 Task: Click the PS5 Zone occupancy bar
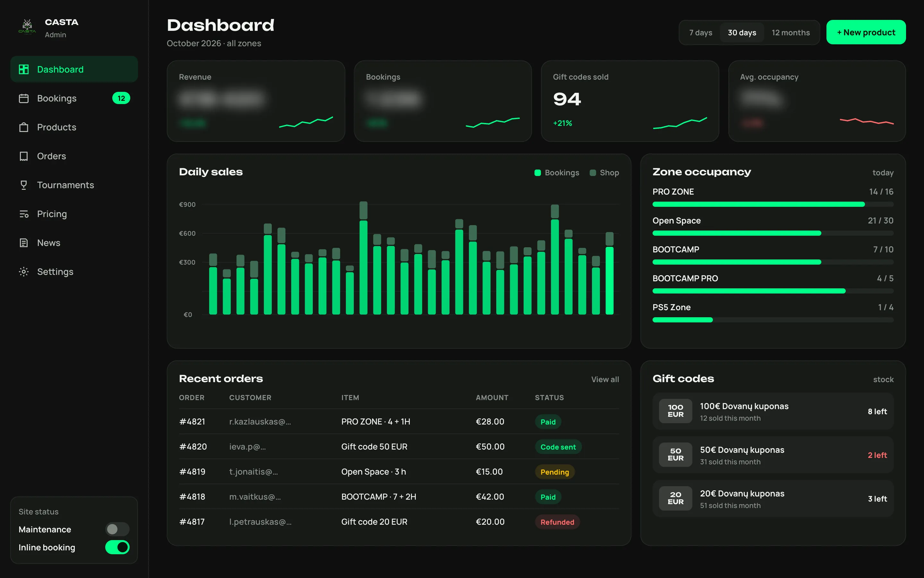pyautogui.click(x=773, y=320)
